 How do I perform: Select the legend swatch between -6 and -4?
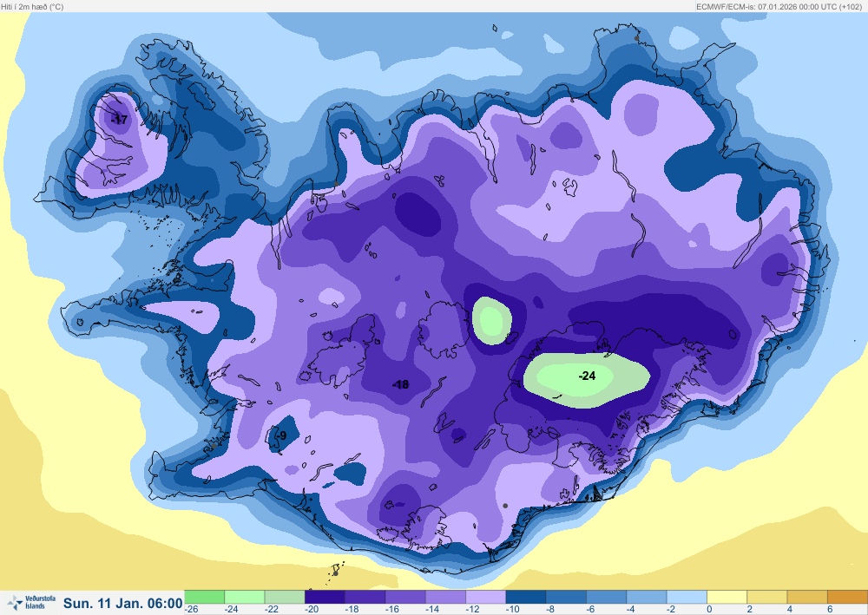tap(606, 597)
